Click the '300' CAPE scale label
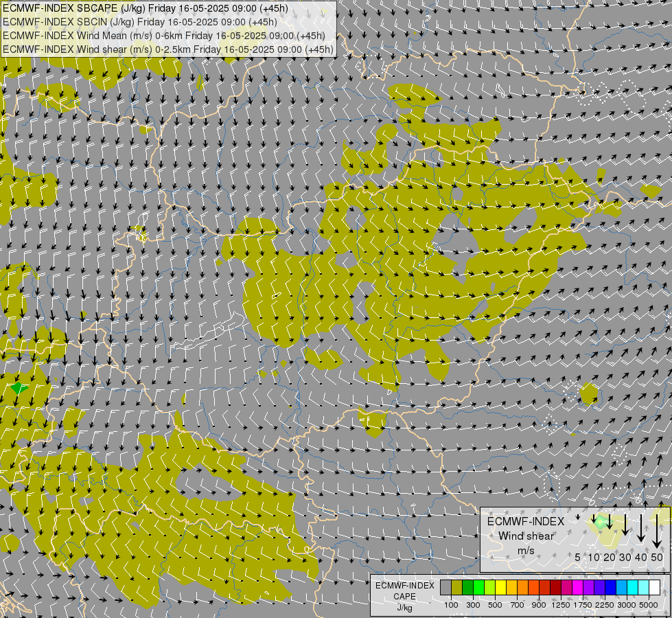Screen dimensions: 672x618 473,605
